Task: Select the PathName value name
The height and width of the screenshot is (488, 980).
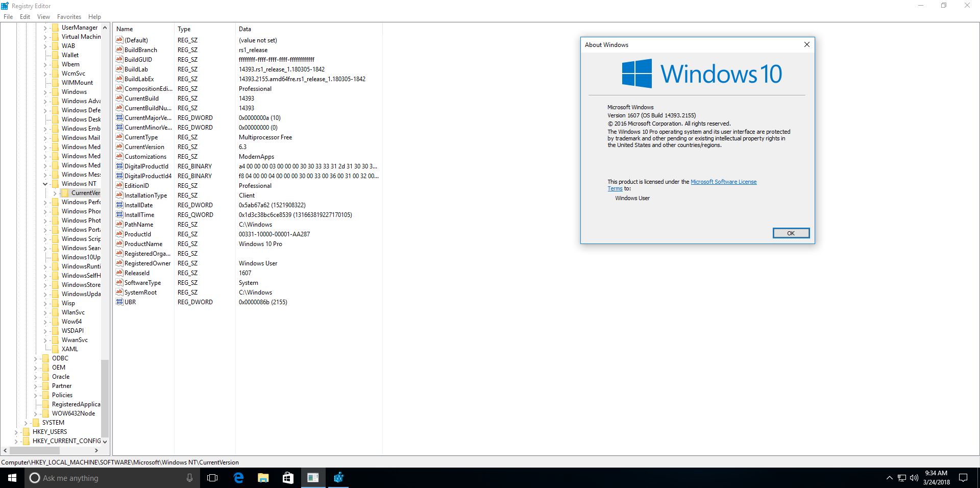Action: click(x=139, y=224)
